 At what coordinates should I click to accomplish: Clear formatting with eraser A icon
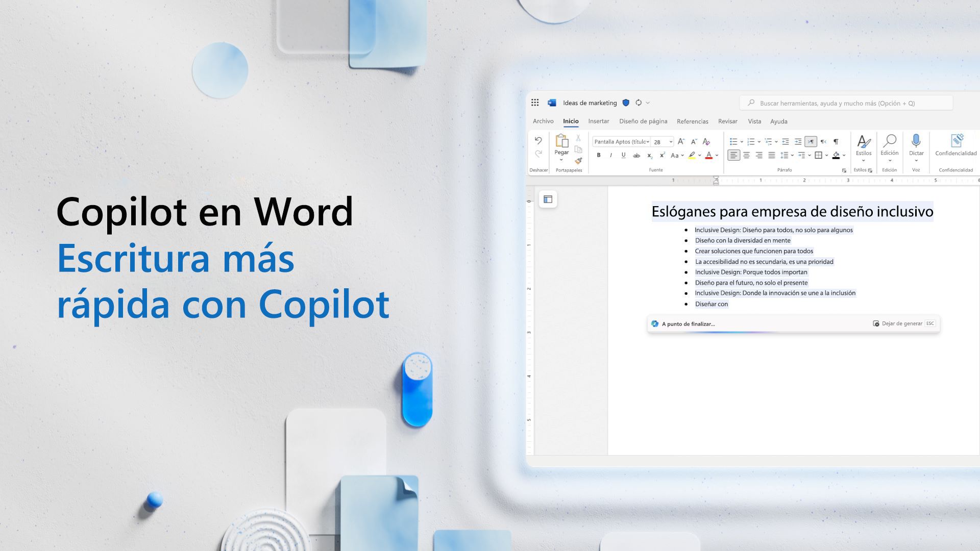(706, 141)
